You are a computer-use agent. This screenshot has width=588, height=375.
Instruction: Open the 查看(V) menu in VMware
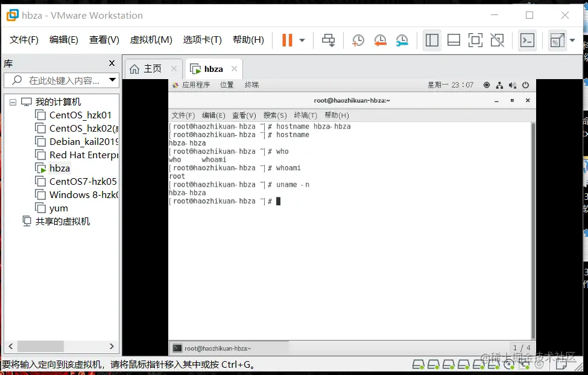pos(104,40)
